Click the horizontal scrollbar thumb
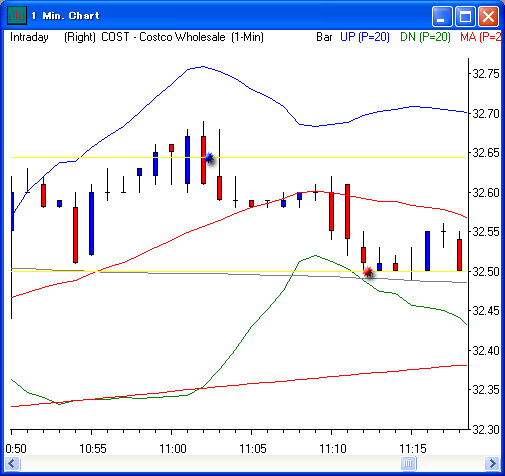This screenshot has width=505, height=476. pyautogui.click(x=408, y=463)
